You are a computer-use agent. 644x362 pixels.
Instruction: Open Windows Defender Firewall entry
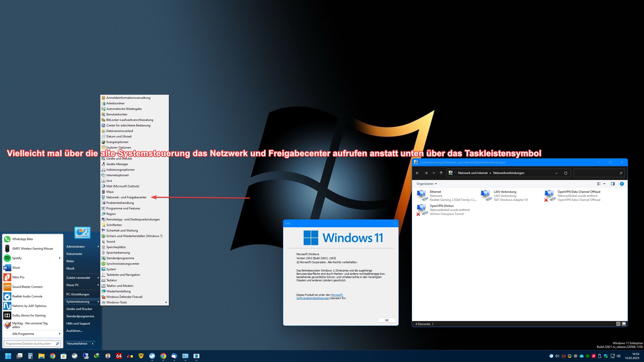point(135,297)
